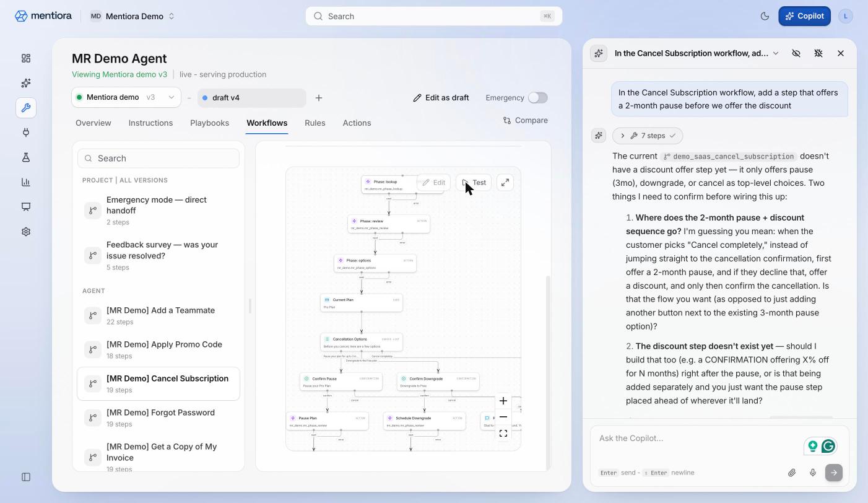Click the Test button on canvas
Image resolution: width=868 pixels, height=503 pixels.
(474, 183)
